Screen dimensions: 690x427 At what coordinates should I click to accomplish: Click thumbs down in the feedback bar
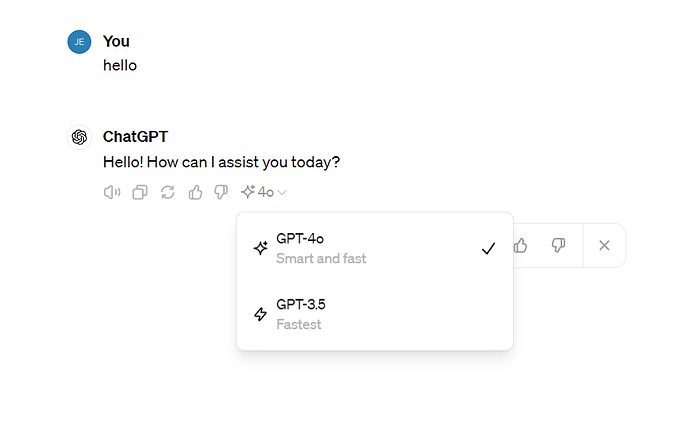(x=558, y=246)
